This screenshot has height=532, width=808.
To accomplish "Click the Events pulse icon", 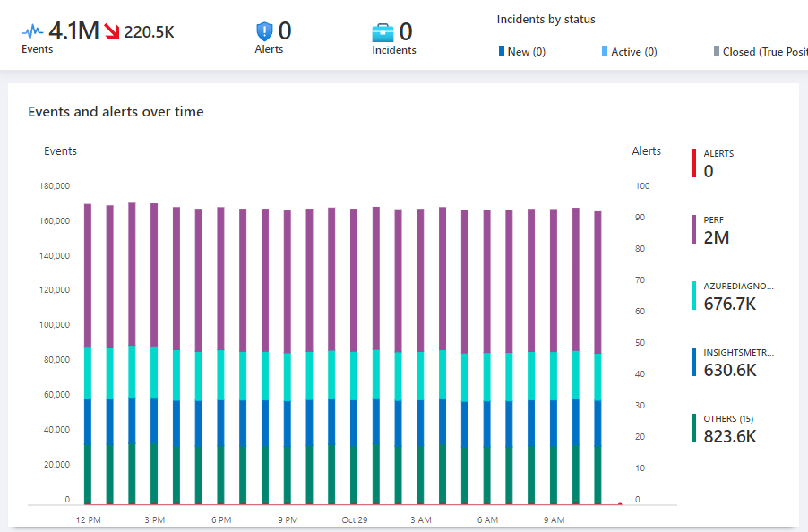I will click(x=32, y=31).
